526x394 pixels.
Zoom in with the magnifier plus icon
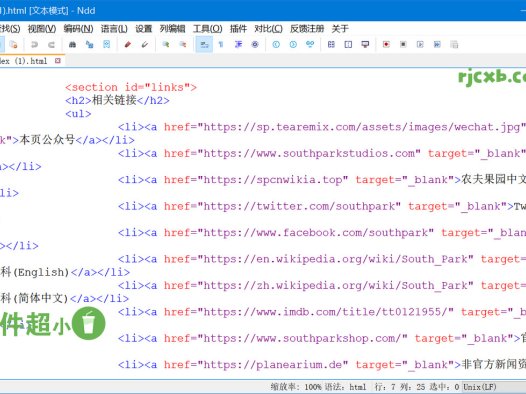coord(166,45)
